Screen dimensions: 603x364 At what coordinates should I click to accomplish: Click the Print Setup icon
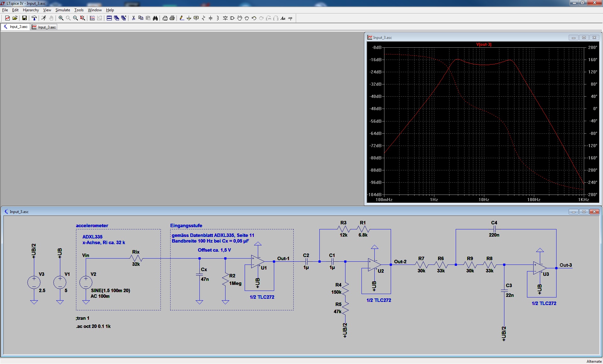(165, 18)
